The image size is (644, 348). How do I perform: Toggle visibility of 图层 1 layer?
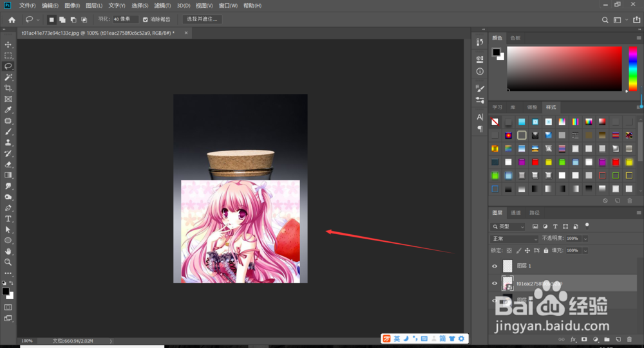495,266
